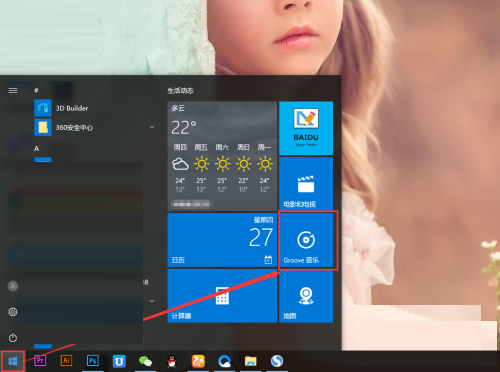Click the Windows Start button
The height and width of the screenshot is (372, 500).
13,361
